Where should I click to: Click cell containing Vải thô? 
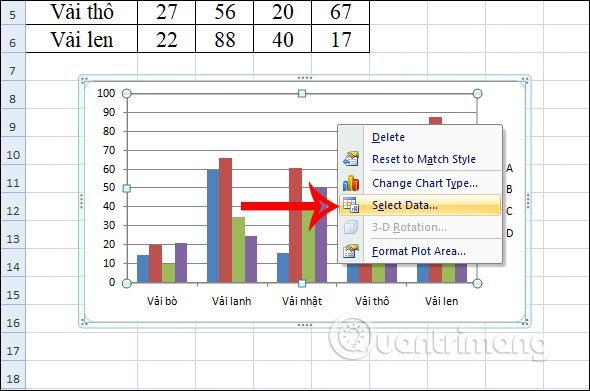point(82,12)
